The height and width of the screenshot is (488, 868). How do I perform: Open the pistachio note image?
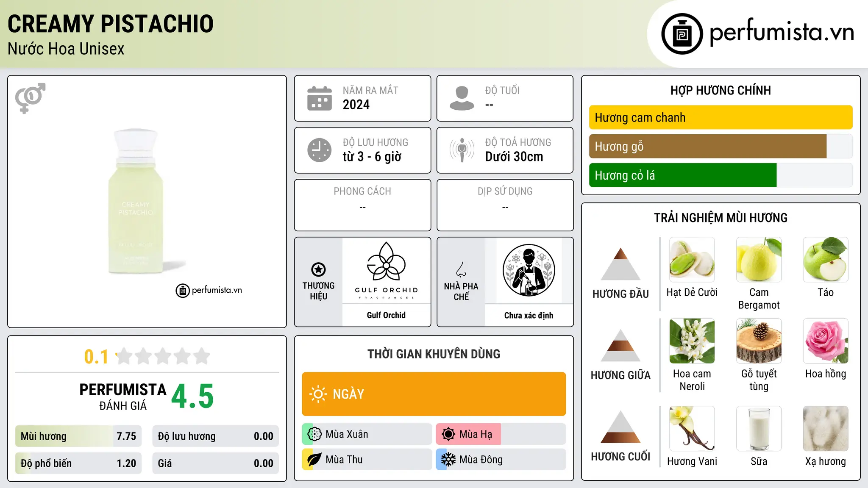(692, 260)
